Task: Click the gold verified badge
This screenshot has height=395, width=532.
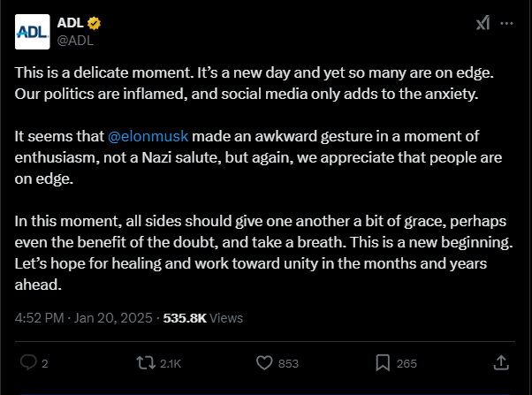Action: pos(93,23)
